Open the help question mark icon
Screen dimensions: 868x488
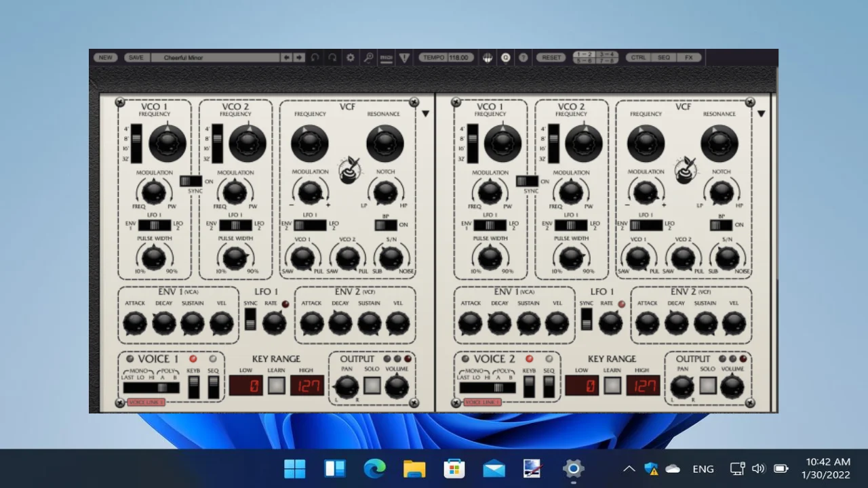523,58
